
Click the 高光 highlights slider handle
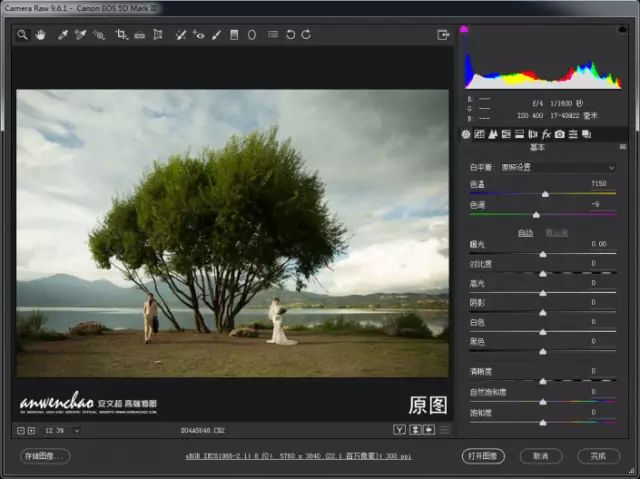point(543,293)
